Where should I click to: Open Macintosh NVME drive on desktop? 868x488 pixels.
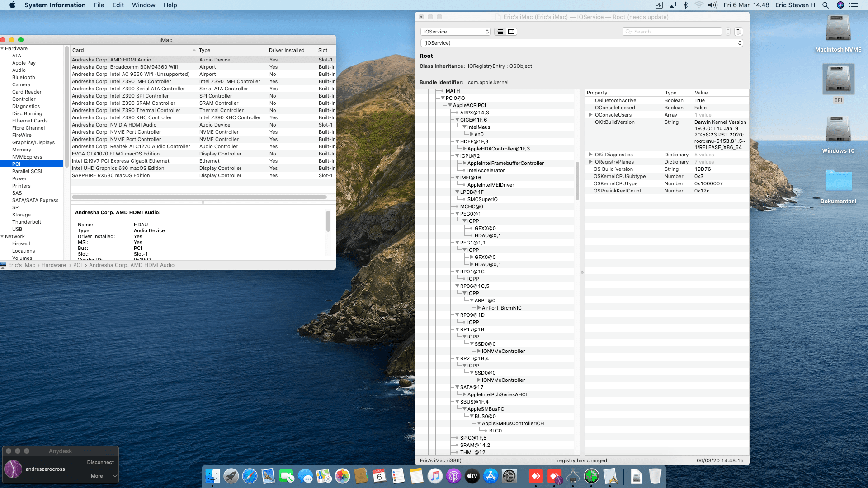tap(838, 29)
